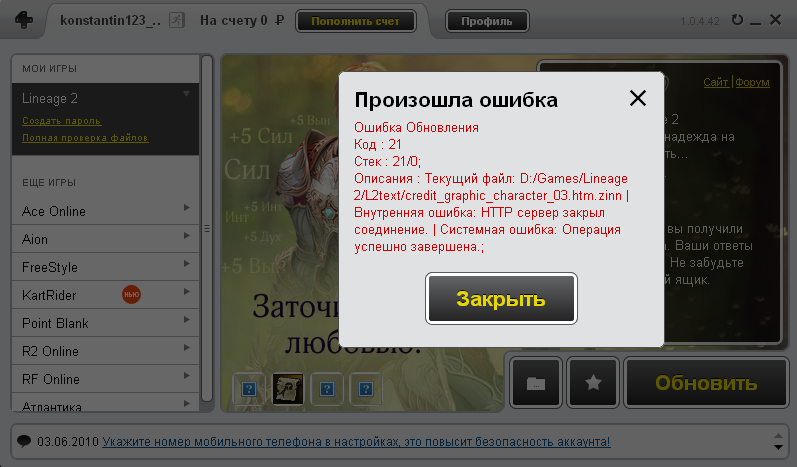Select Lineage 2 in my games
Viewport: 797px width, 467px height.
pos(50,98)
